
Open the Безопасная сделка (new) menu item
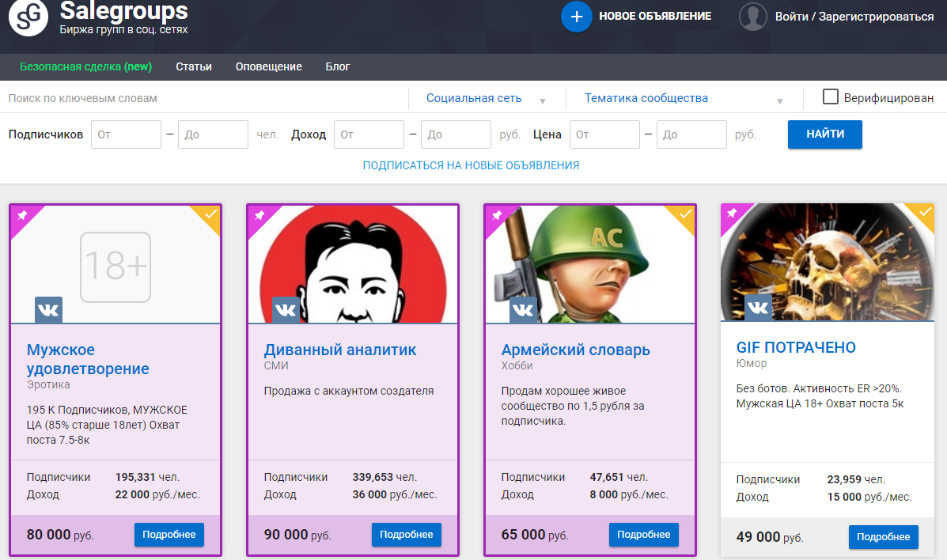tap(85, 66)
